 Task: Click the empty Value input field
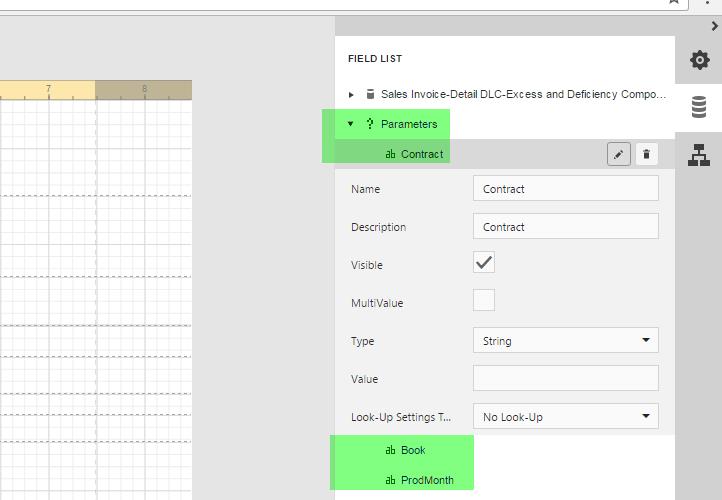click(565, 379)
